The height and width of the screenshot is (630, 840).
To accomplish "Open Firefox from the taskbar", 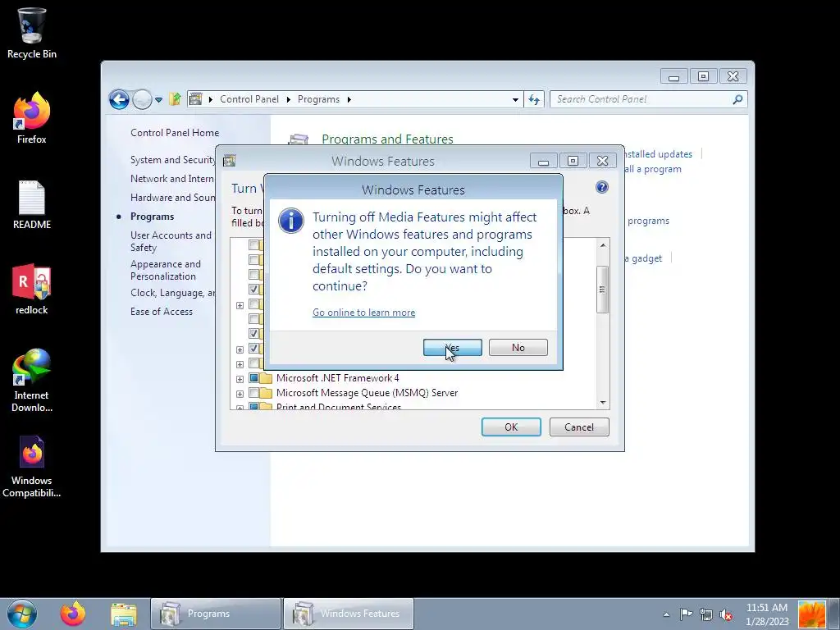I will point(73,614).
